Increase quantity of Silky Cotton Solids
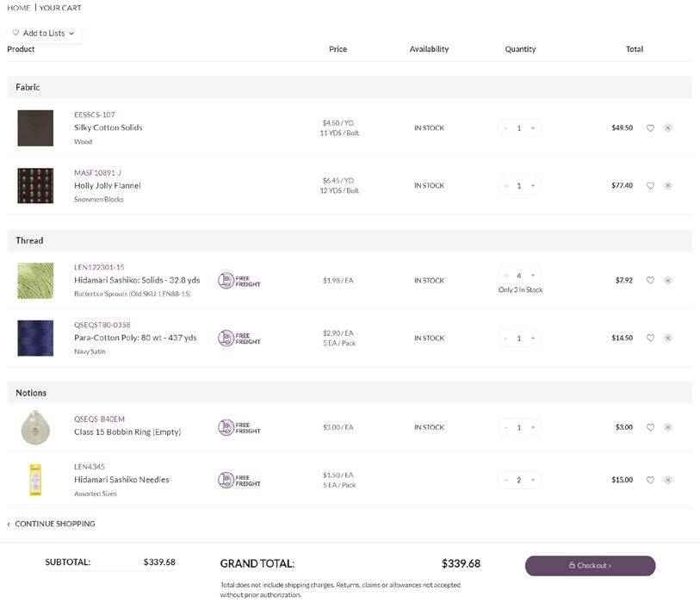This screenshot has height=609, width=700. point(533,128)
